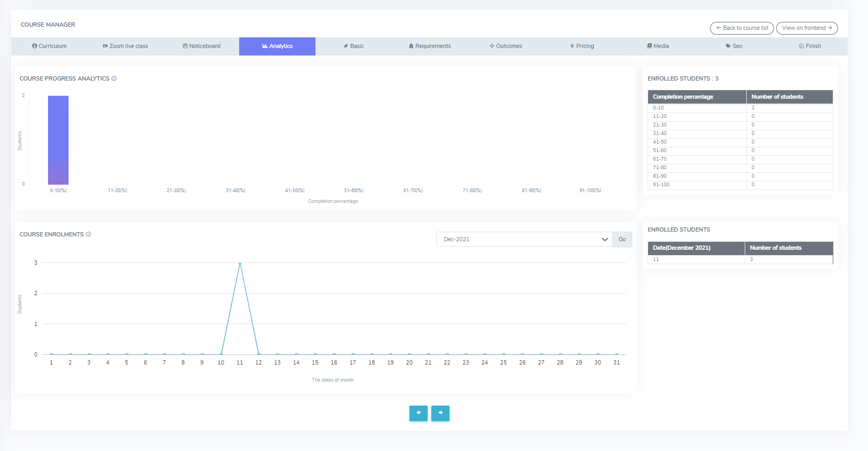Open the Media tab

[x=658, y=46]
